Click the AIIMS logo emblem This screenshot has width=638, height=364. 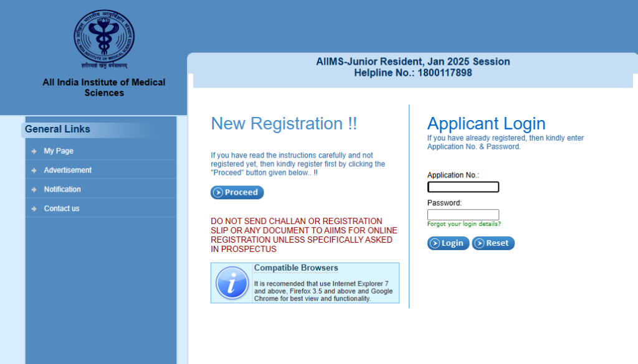[x=104, y=39]
